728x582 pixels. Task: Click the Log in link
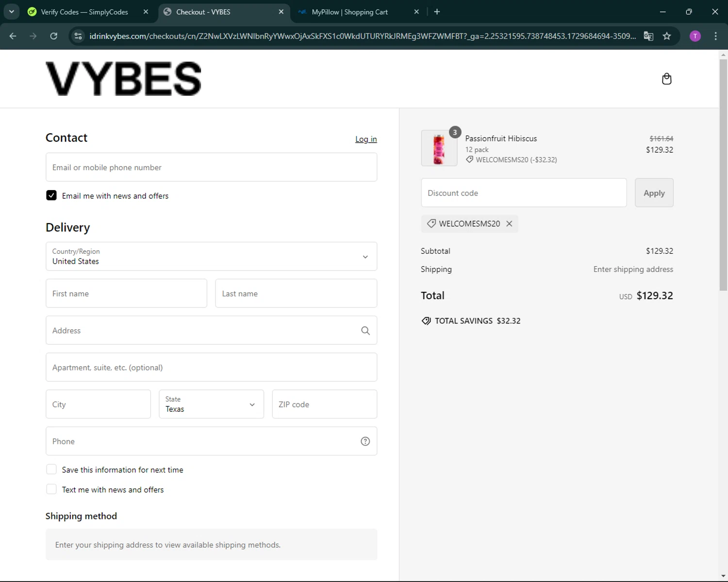(366, 139)
